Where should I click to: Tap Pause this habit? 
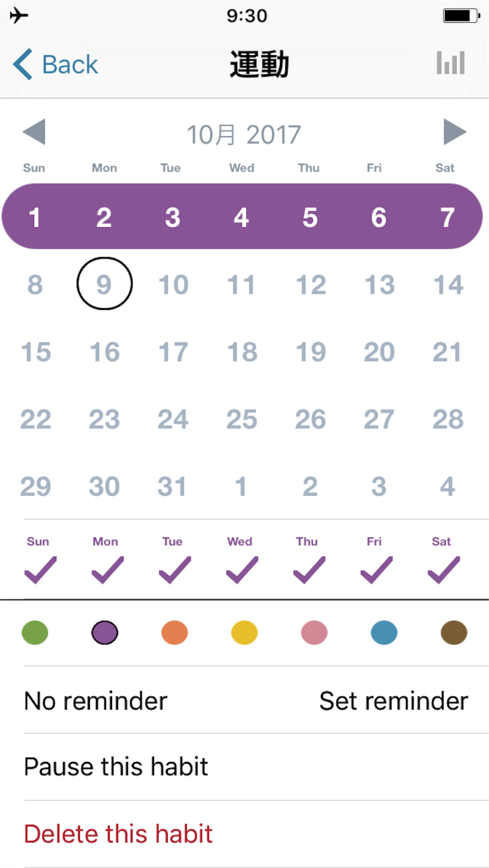pyautogui.click(x=116, y=766)
